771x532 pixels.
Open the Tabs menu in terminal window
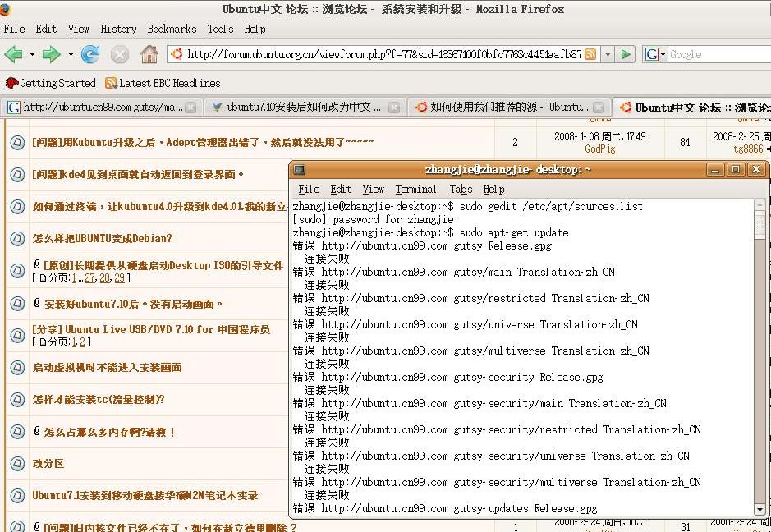(x=461, y=190)
